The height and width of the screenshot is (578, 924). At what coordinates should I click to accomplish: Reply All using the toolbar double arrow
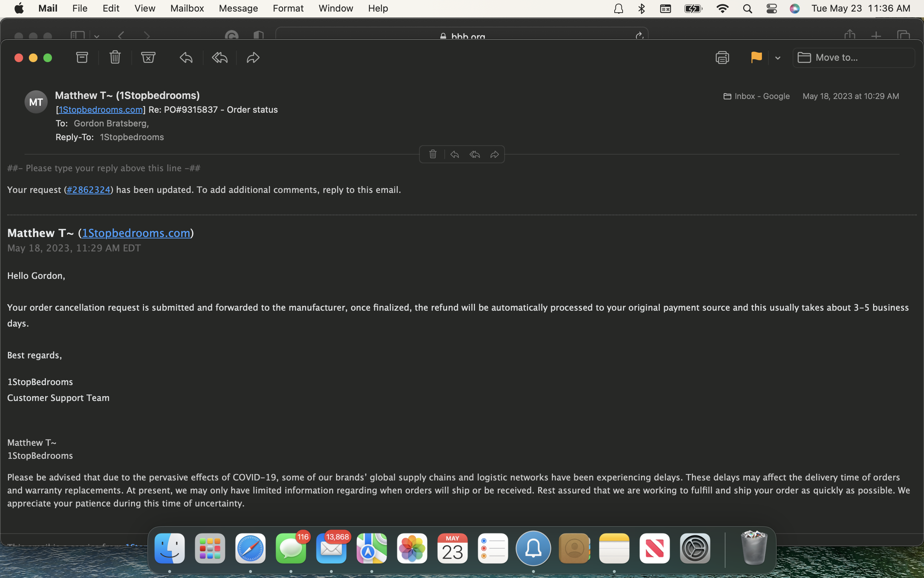tap(219, 58)
